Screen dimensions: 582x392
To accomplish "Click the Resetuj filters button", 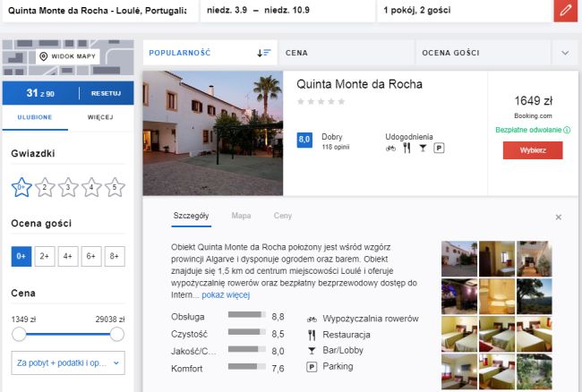I will [x=106, y=93].
